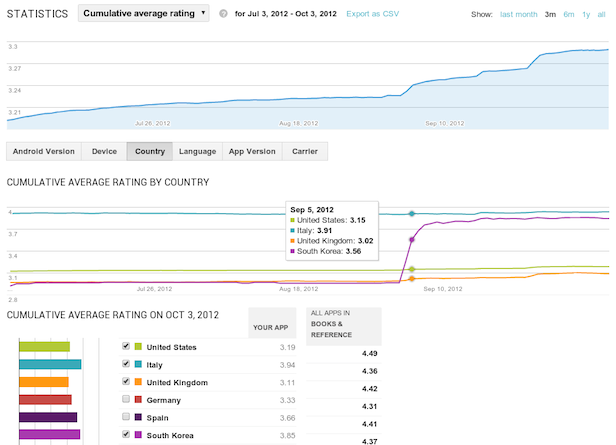Select the 6m time range
This screenshot has height=445, width=616.
tap(568, 15)
